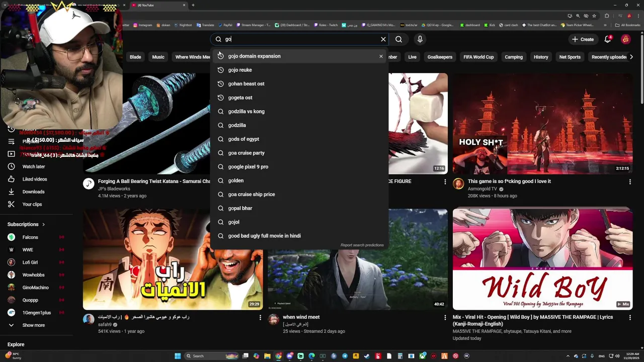This screenshot has height=362, width=644.
Task: Select the Camping filter chip
Action: [x=514, y=57]
